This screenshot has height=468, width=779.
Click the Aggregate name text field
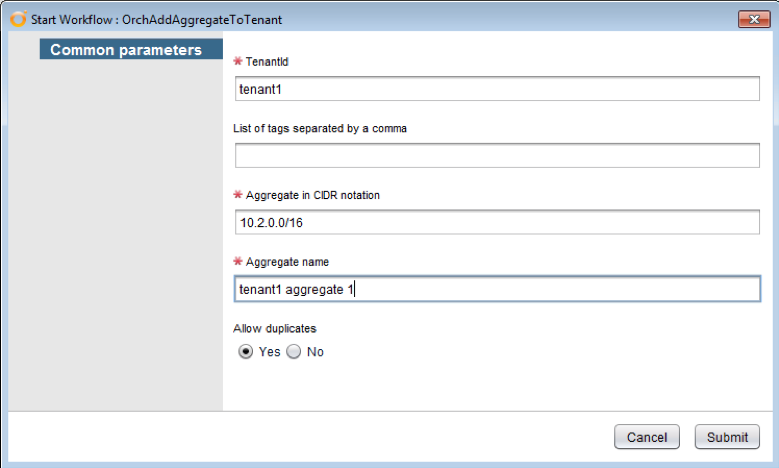point(497,289)
